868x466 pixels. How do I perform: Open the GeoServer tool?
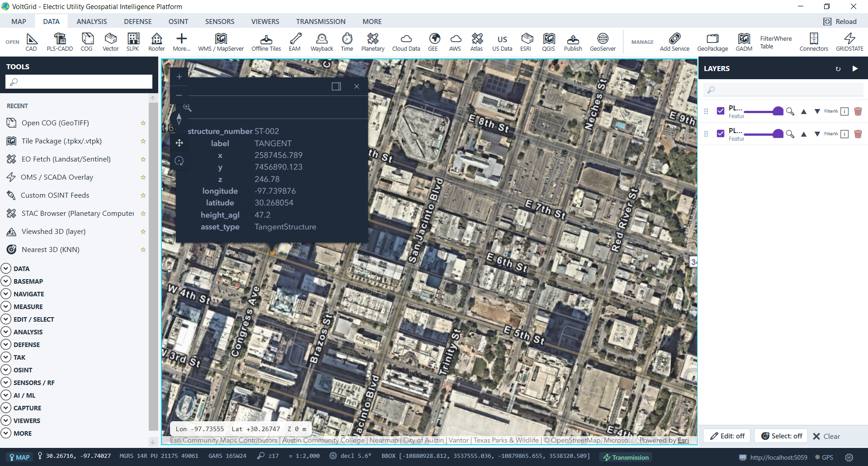603,42
